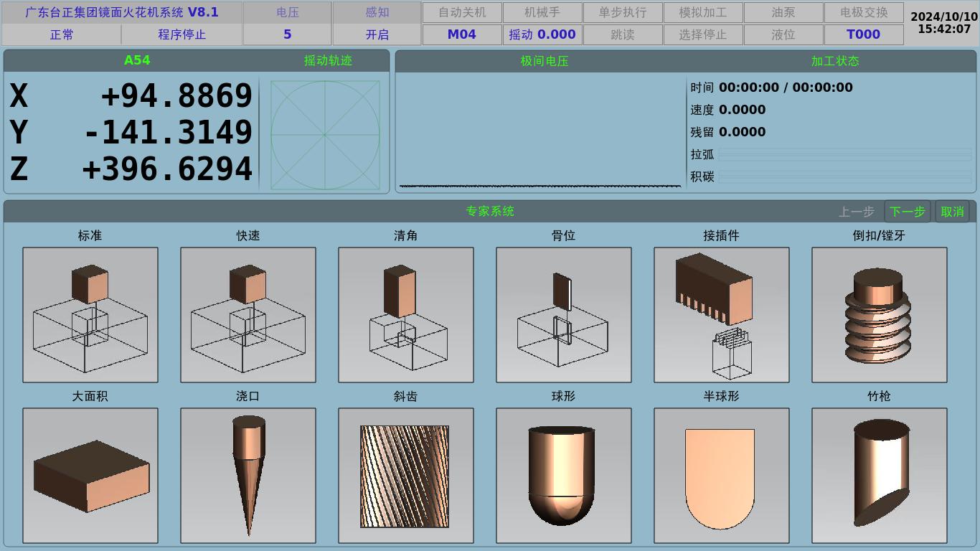Image resolution: width=980 pixels, height=551 pixels.
Task: Pick the 浇口 gate cone icon
Action: pyautogui.click(x=248, y=476)
